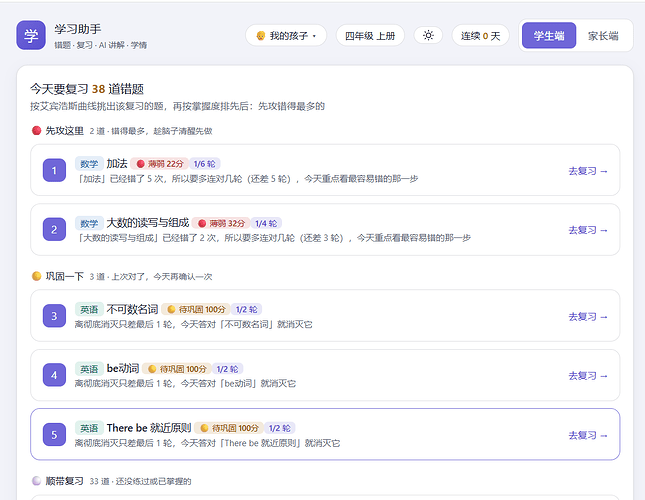Screen dimensions: 645x500
Task: Click the 1/2 轮 badge on be动词
Action: (x=227, y=369)
